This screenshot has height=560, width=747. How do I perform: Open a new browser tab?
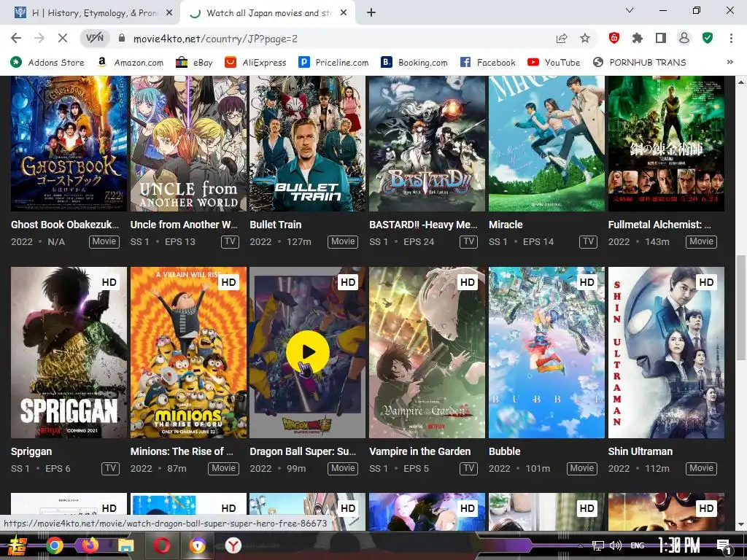click(x=371, y=13)
